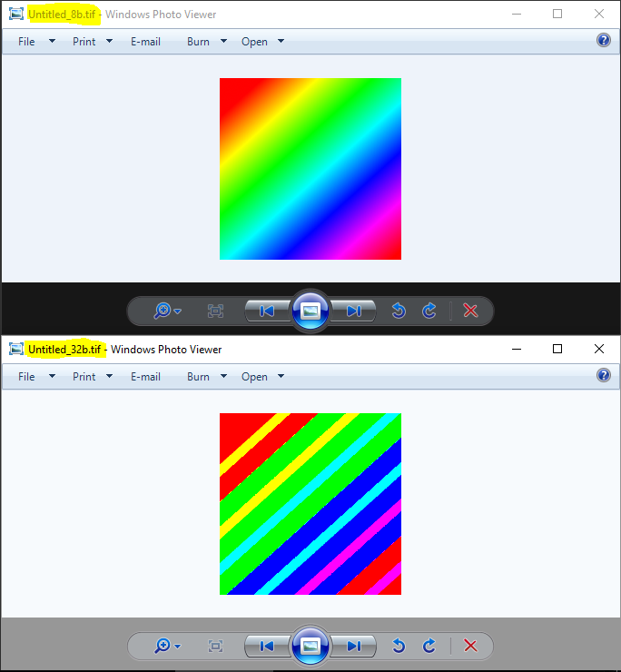The image size is (621, 672).
Task: Rotate clockwise in Untitled_32b.tif window
Action: [x=429, y=646]
